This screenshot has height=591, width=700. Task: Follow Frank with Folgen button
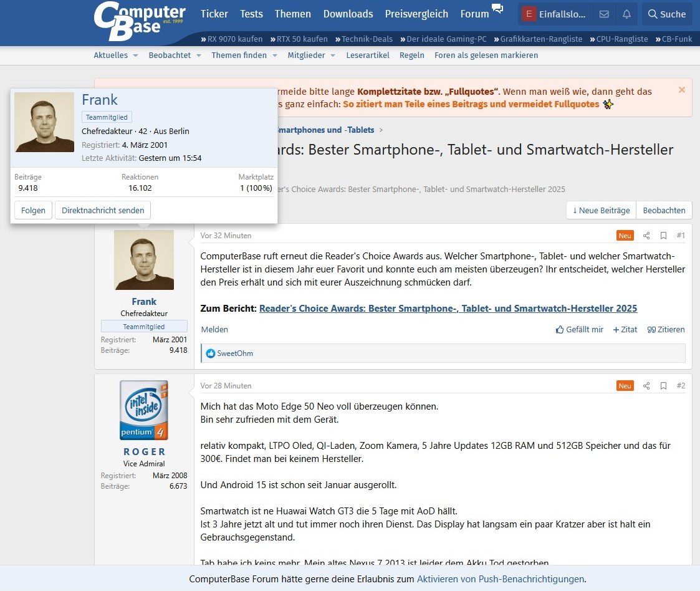(33, 210)
